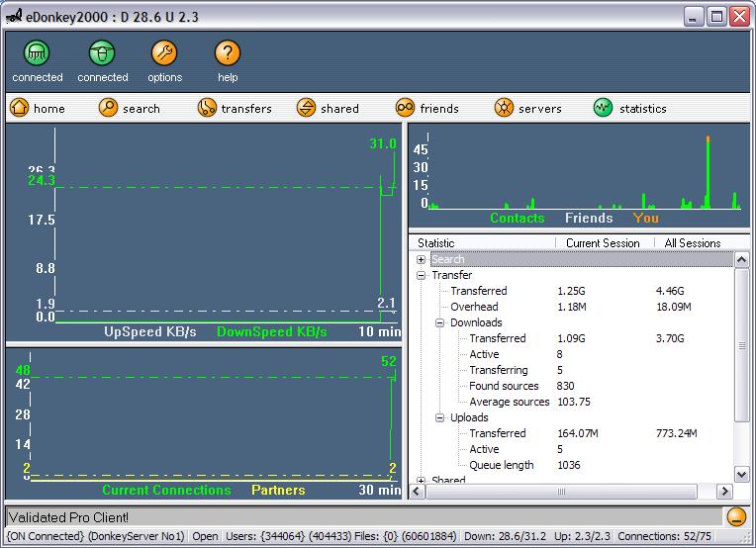This screenshot has width=756, height=548.
Task: Click the horizontal scrollbar thumb
Action: (561, 492)
